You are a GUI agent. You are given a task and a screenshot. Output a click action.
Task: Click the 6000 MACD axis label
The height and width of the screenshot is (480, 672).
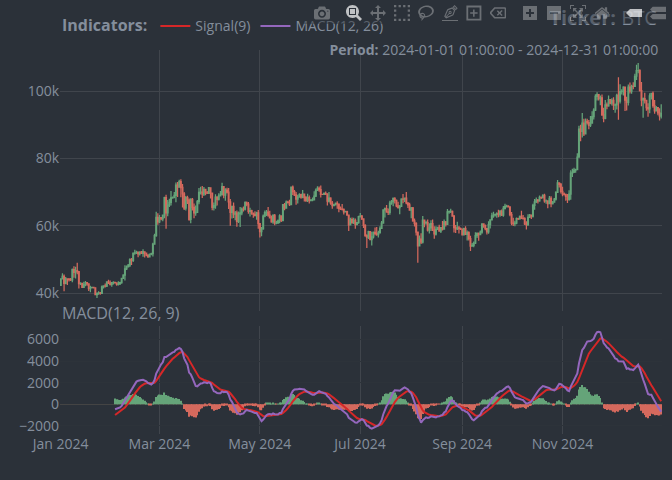click(x=43, y=339)
